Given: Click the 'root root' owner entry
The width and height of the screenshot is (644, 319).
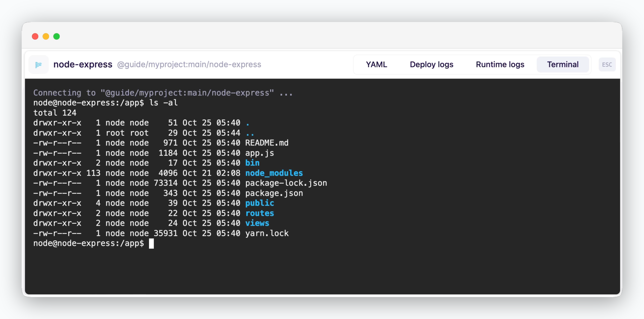Looking at the screenshot, I should tap(127, 133).
